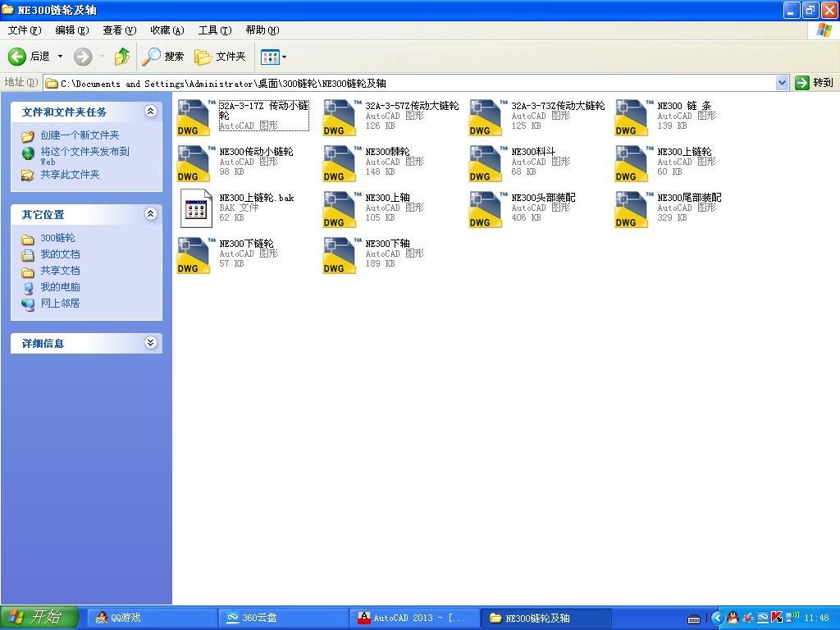Open the 查看 menu
The image size is (840, 630).
point(117,30)
